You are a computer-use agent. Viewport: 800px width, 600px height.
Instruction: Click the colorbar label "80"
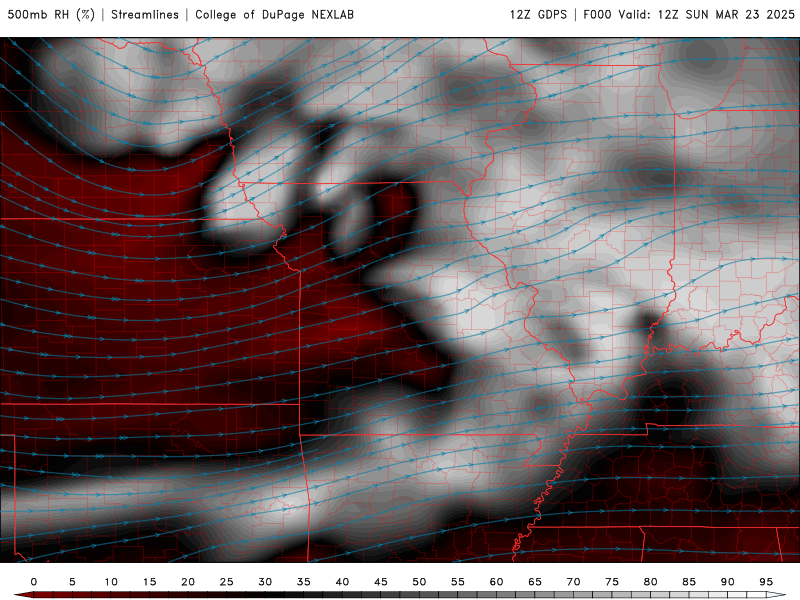point(651,582)
